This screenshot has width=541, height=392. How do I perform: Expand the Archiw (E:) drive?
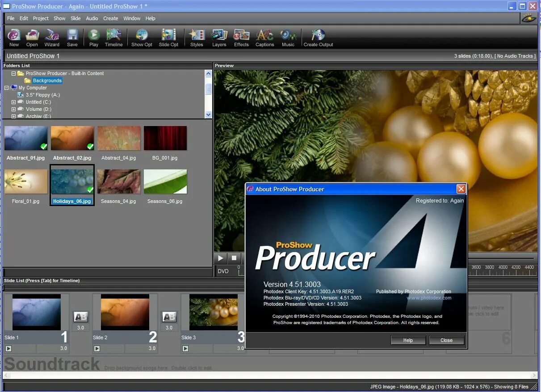13,116
